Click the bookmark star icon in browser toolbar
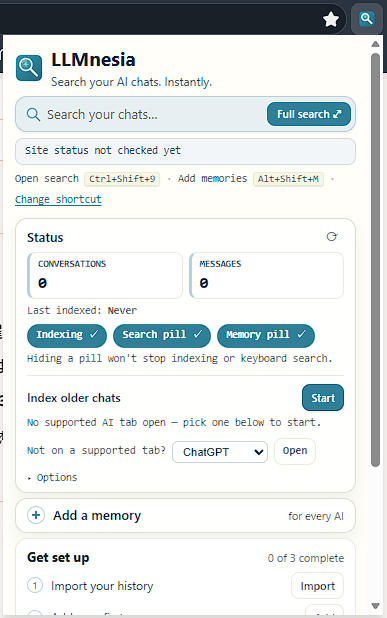This screenshot has width=387, height=618. tap(331, 19)
